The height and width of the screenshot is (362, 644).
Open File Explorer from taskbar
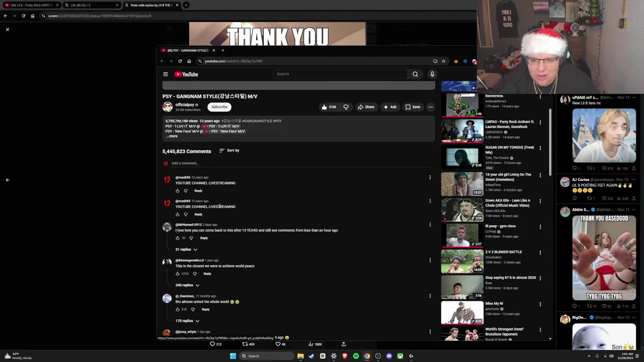tap(300, 356)
